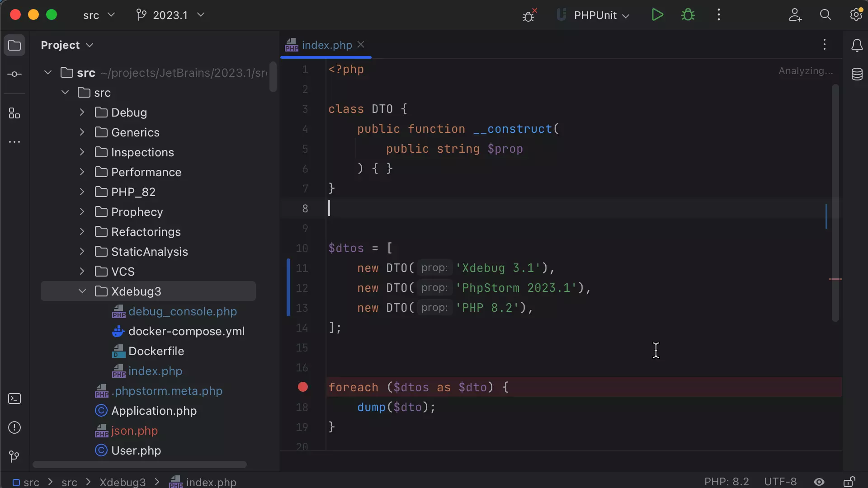
Task: Remove breakpoint on the foreach line
Action: pos(303,387)
